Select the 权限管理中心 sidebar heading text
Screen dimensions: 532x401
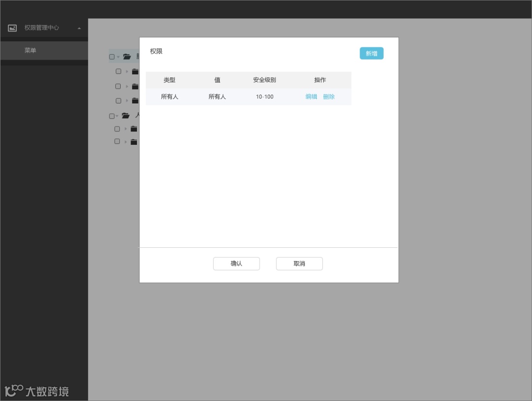41,28
